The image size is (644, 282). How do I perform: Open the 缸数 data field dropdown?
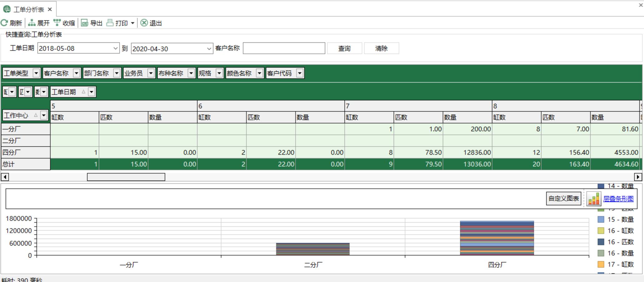[x=12, y=92]
